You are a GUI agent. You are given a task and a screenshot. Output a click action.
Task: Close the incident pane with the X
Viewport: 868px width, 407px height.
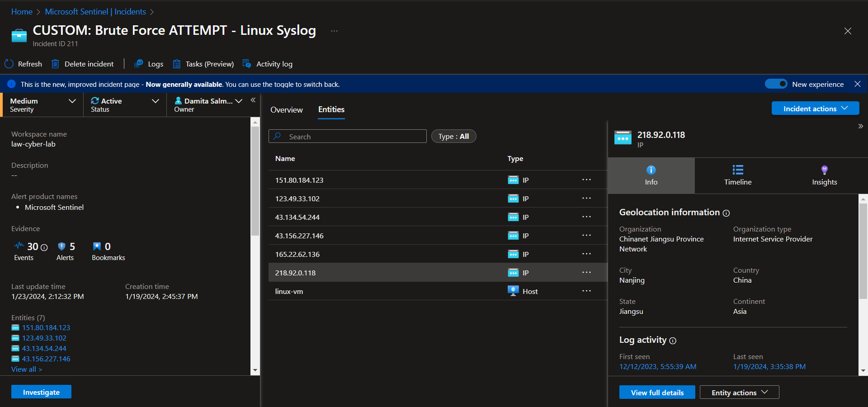[848, 31]
